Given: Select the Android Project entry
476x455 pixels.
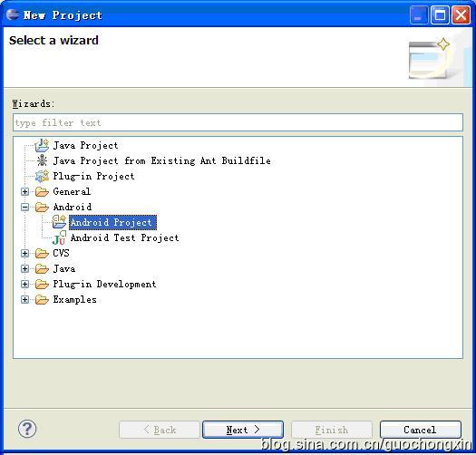Looking at the screenshot, I should [x=112, y=222].
